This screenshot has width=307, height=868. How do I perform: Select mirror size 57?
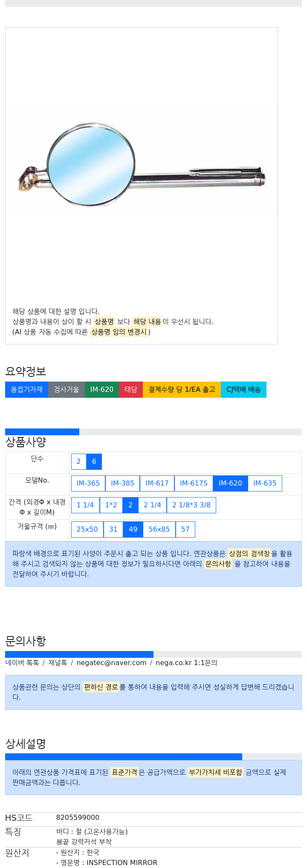tap(185, 529)
